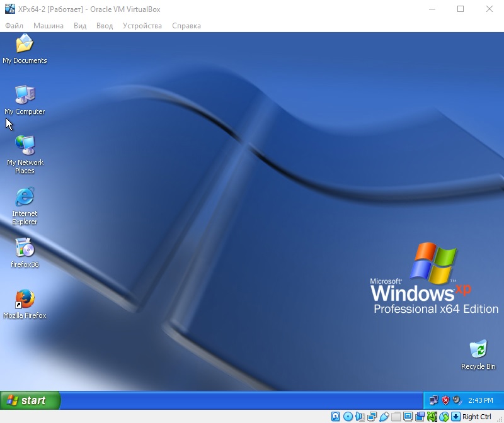Click the VirtualBox display indicator icon
This screenshot has width=504, height=423.
click(x=408, y=417)
